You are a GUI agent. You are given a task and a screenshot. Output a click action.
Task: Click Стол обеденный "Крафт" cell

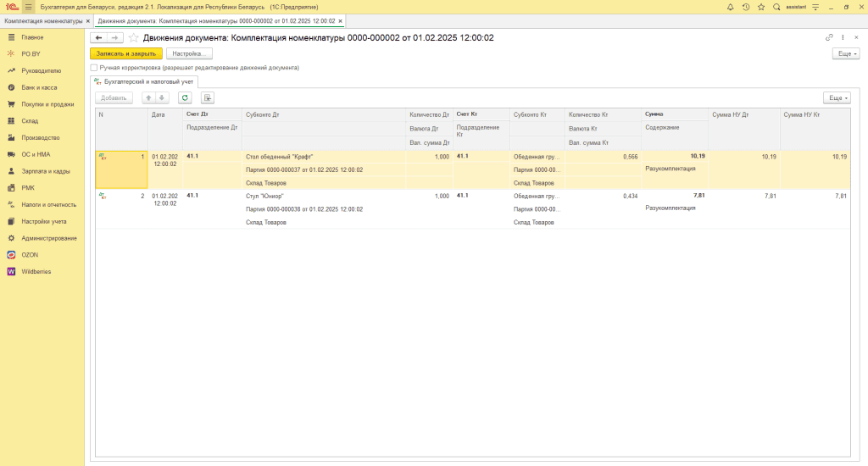[324, 157]
